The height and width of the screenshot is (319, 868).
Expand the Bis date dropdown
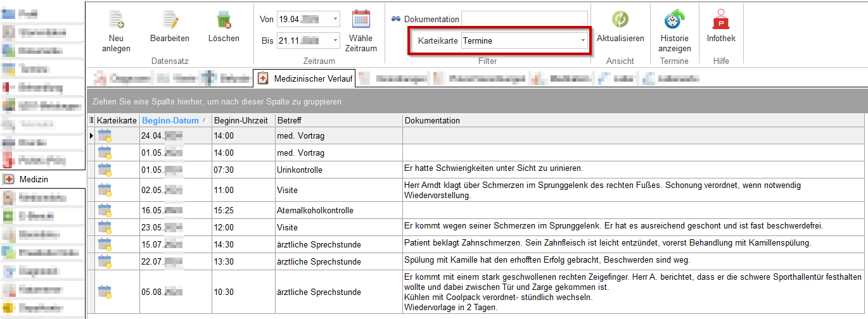click(335, 41)
